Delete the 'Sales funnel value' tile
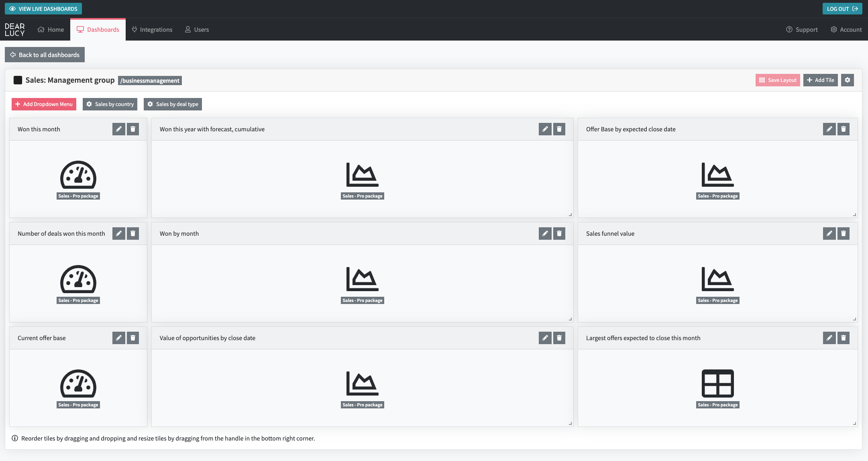Screen dimensions: 868x461 click(844, 233)
